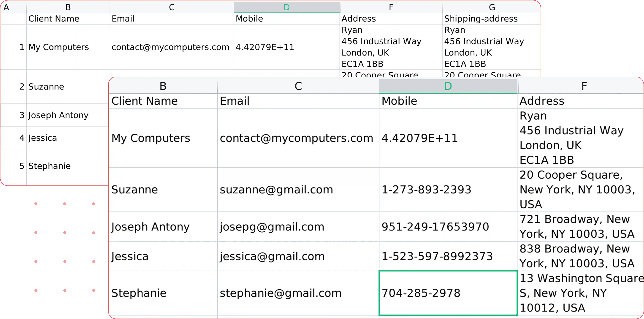Select 721 Broadway address cell

(581, 226)
